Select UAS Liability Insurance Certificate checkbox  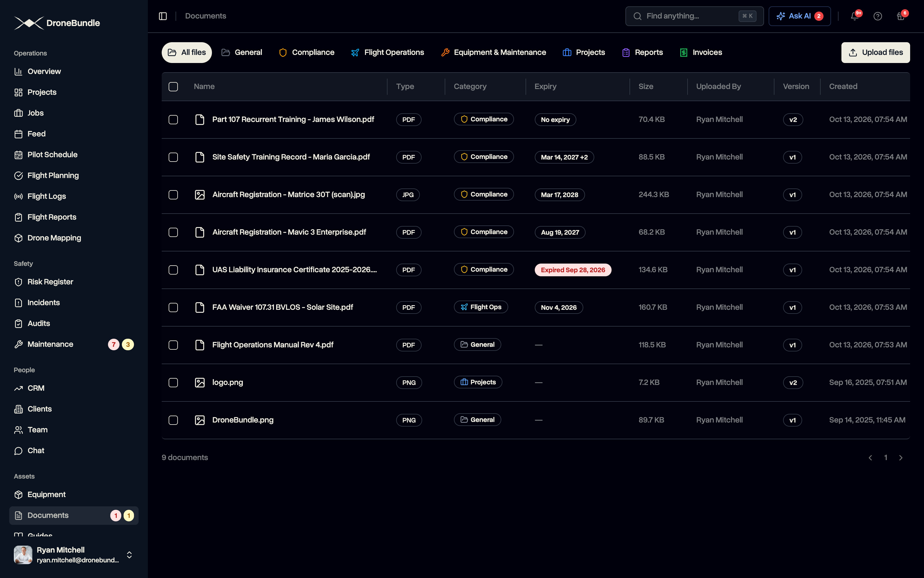point(173,270)
